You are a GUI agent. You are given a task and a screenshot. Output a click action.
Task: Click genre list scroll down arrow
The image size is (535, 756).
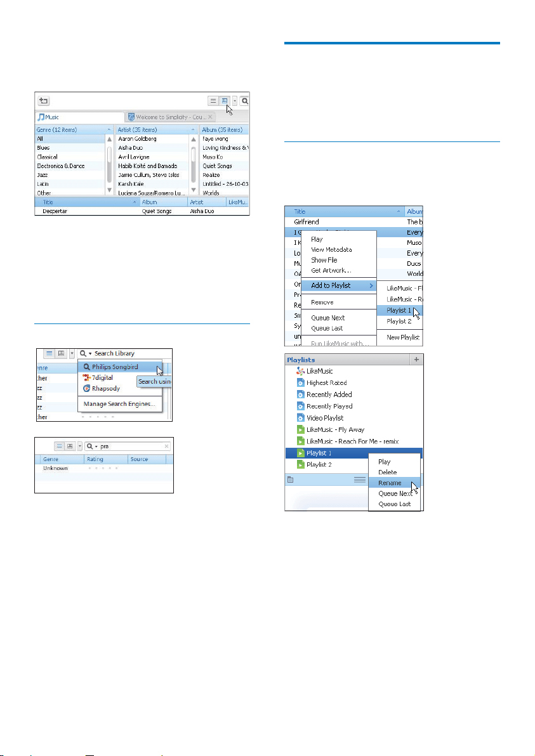pyautogui.click(x=110, y=190)
